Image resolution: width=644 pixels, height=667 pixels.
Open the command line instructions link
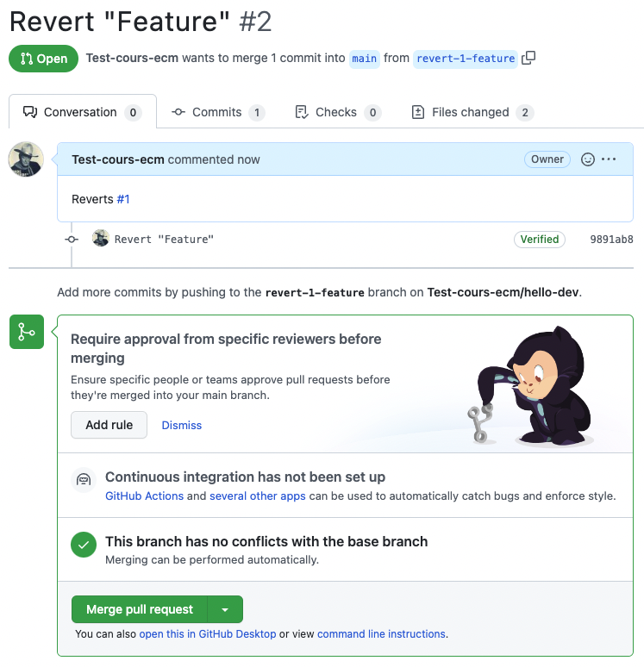[381, 634]
